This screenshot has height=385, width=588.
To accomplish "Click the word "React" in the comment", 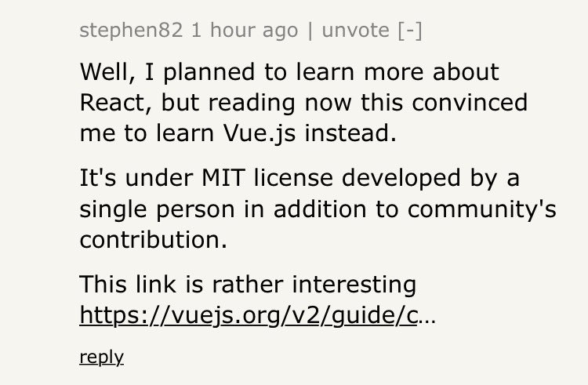I will (x=110, y=103).
